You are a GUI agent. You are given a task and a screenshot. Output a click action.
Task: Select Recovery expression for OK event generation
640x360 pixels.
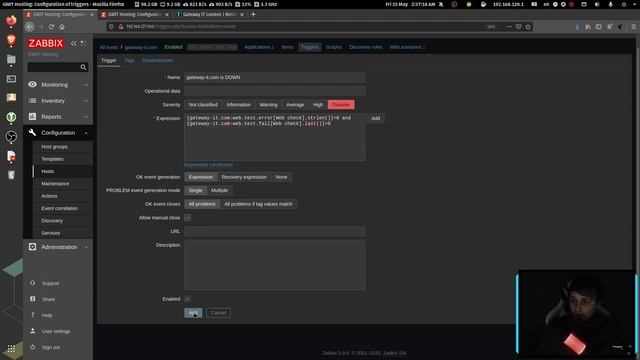click(244, 177)
